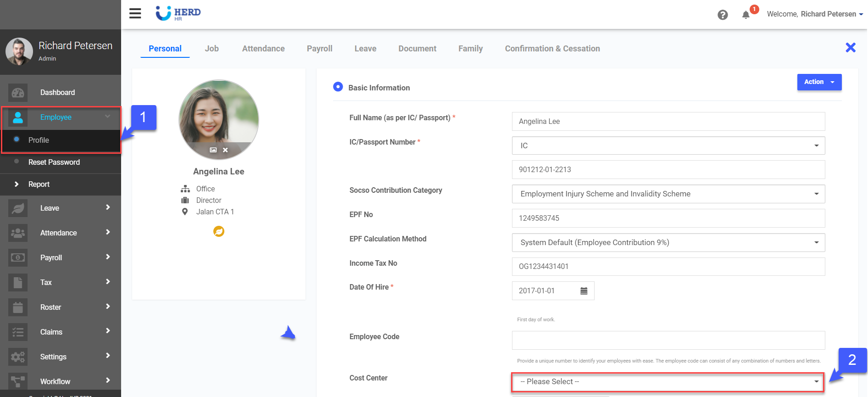The height and width of the screenshot is (397, 868).
Task: Open the notifications bell icon
Action: 746,15
